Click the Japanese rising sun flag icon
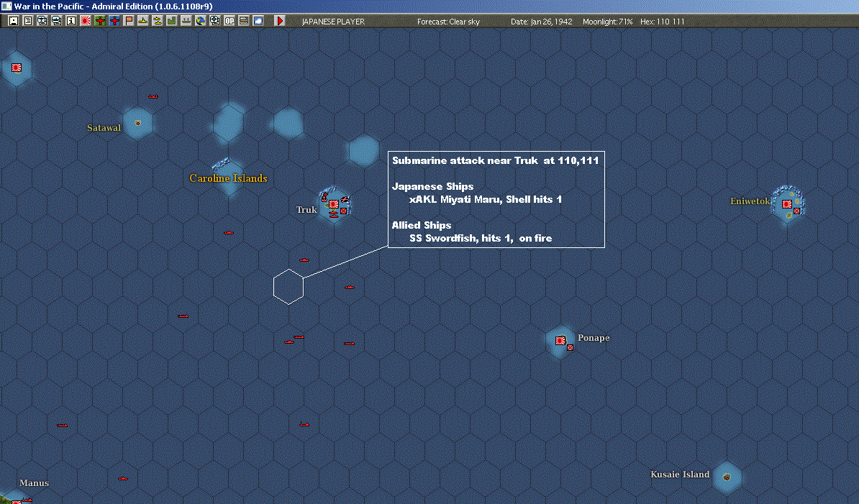 point(86,21)
